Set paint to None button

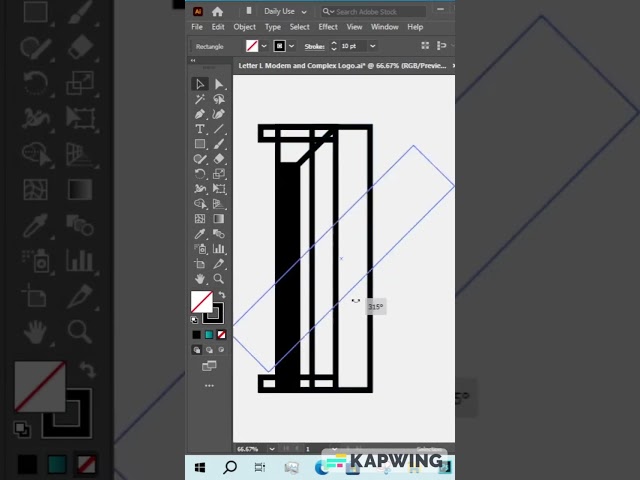click(221, 335)
